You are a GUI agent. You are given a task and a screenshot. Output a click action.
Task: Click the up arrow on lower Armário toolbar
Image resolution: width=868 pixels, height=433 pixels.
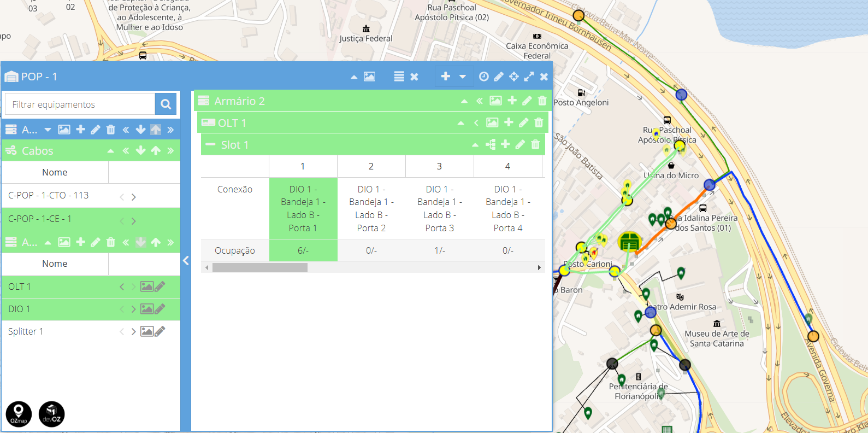(156, 242)
